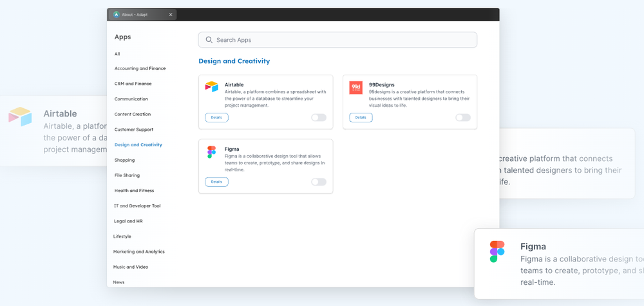Viewport: 644px width, 306px height.
Task: Click the 99designs card description text
Action: coord(419,99)
